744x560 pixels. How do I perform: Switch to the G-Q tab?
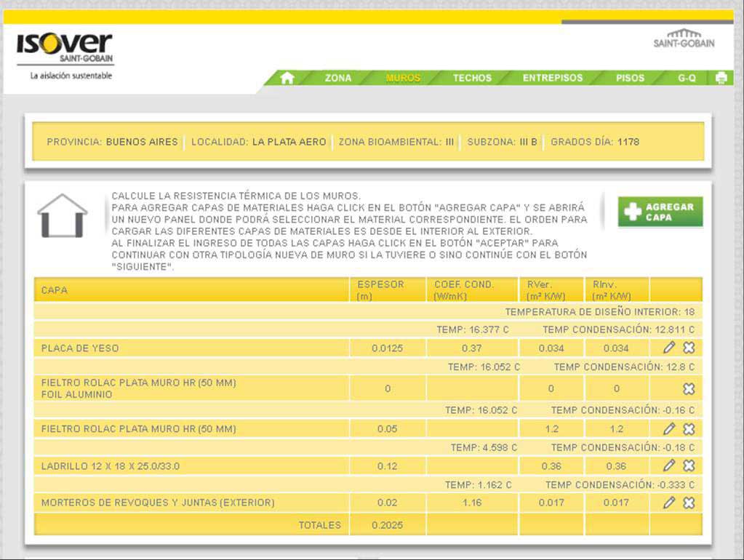[x=687, y=78]
